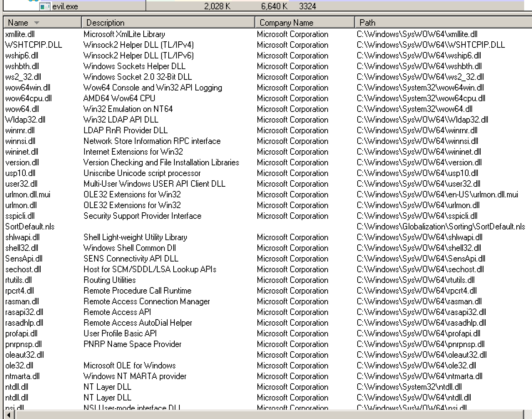Click the System32\ntdll.dll path
The height and width of the screenshot is (419, 532).
point(409,387)
